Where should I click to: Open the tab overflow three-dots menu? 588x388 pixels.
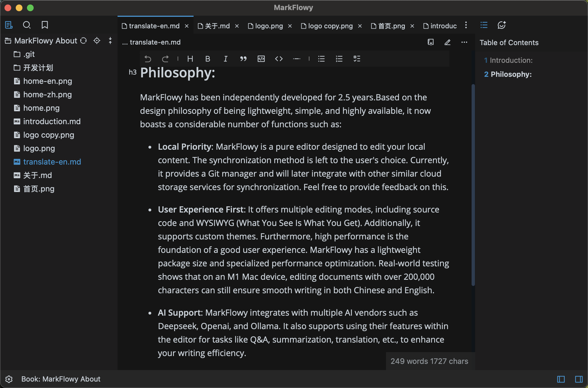pos(466,25)
